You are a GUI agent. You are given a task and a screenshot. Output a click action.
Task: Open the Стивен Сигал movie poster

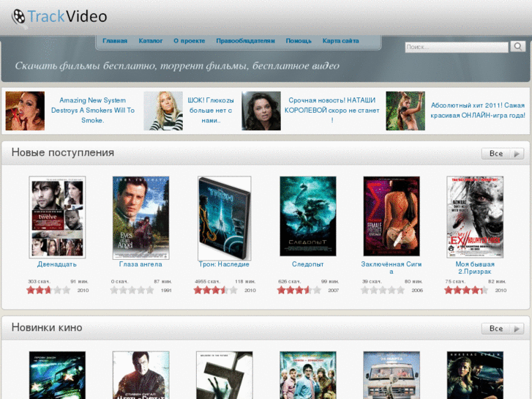[x=141, y=376]
